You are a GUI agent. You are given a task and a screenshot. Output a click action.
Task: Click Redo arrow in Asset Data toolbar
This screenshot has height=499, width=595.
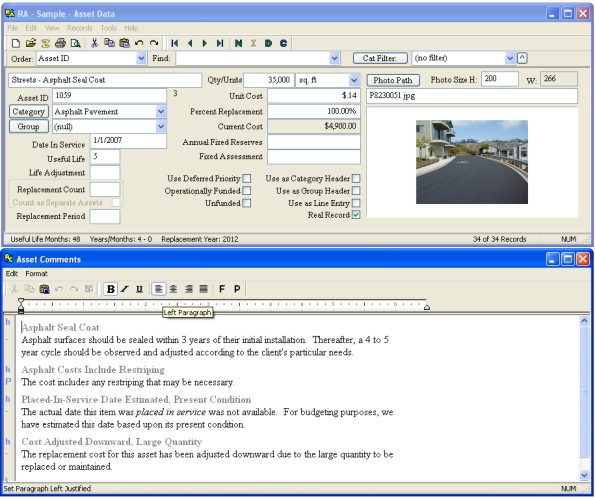[154, 43]
